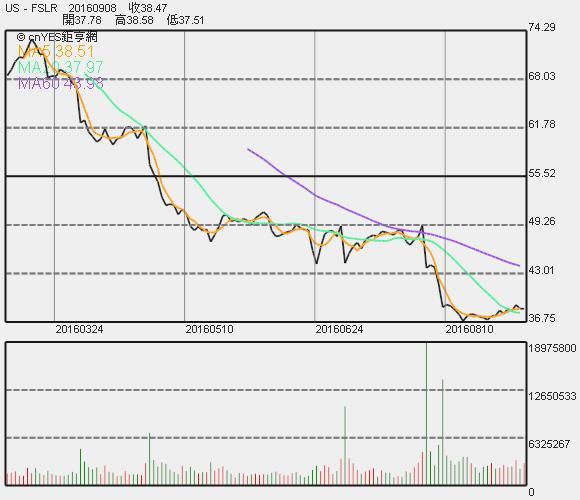Click the low price 低37.51

185,20
